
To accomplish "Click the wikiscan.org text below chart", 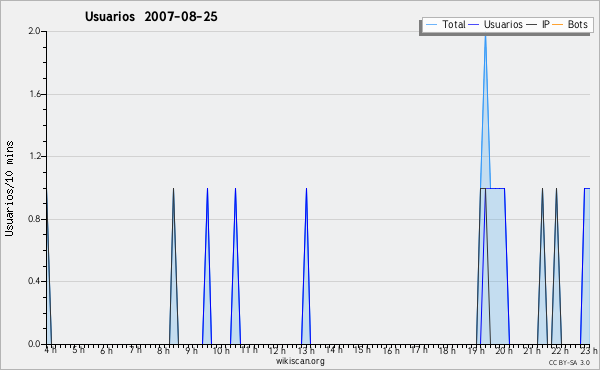I will [x=300, y=361].
